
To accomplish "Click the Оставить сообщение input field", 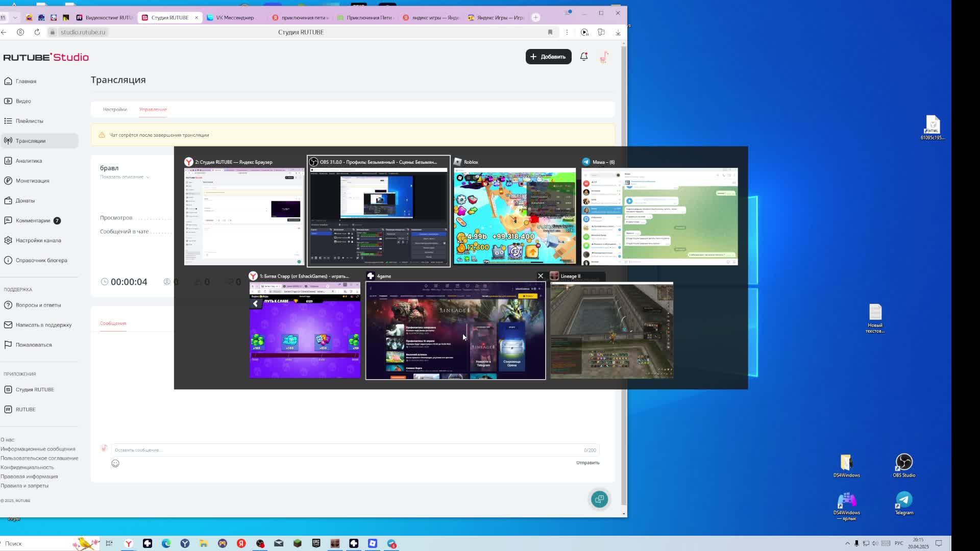I will coord(347,450).
